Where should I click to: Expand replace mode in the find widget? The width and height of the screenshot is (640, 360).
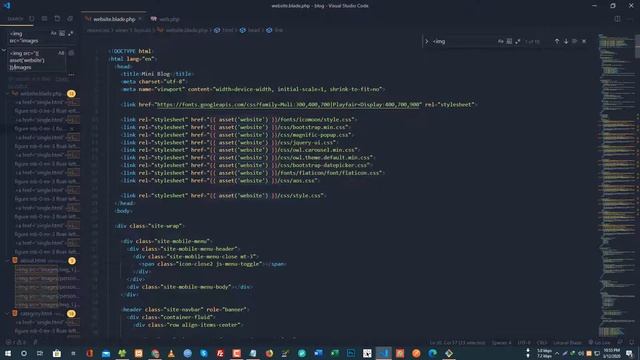[x=427, y=41]
